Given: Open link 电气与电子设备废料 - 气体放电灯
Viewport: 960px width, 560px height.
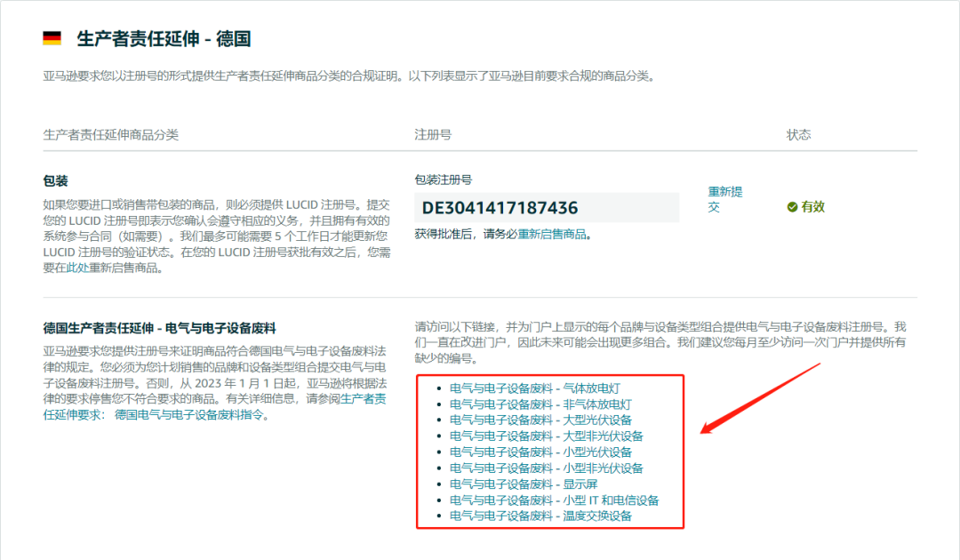Looking at the screenshot, I should [535, 388].
